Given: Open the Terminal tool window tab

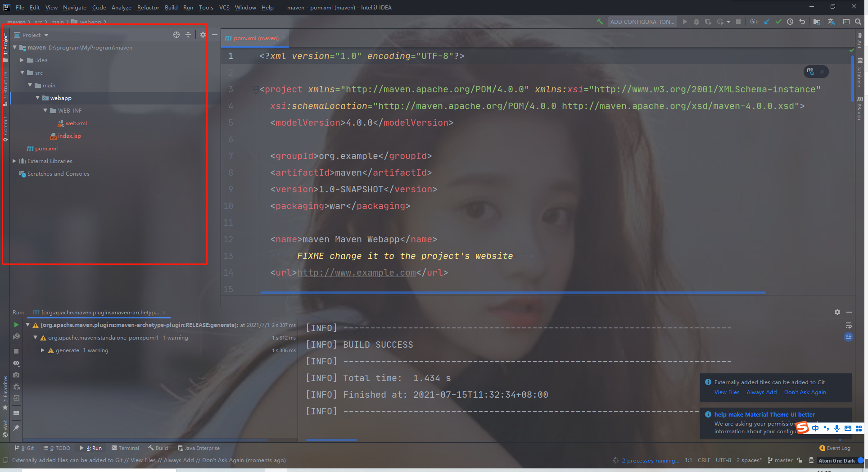Looking at the screenshot, I should [x=125, y=448].
